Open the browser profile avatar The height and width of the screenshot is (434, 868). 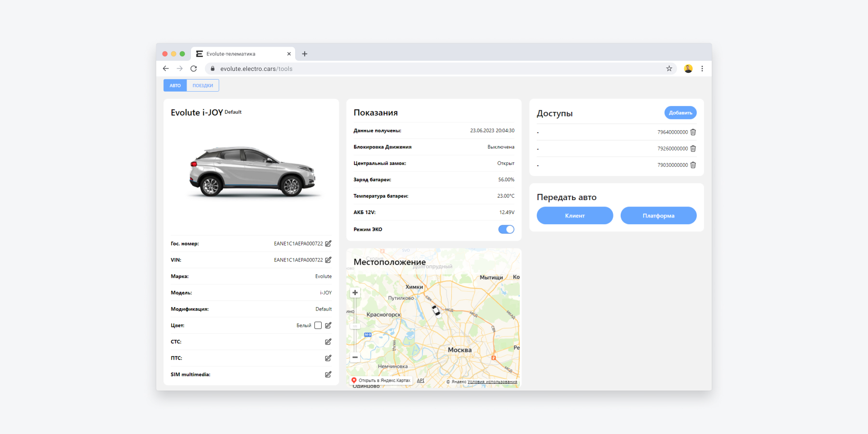(688, 68)
